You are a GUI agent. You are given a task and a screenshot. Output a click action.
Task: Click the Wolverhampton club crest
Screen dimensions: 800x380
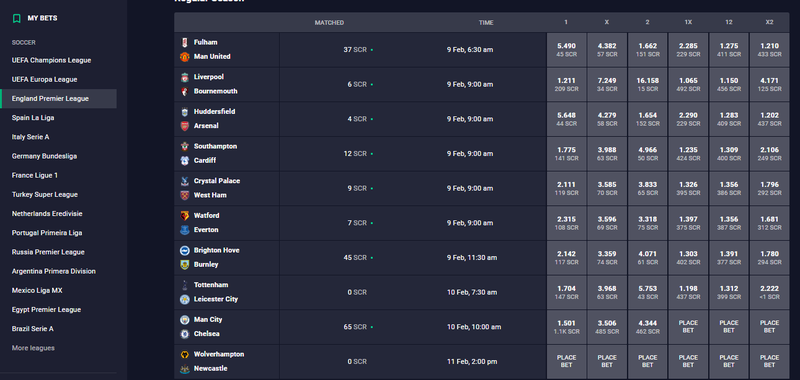185,354
